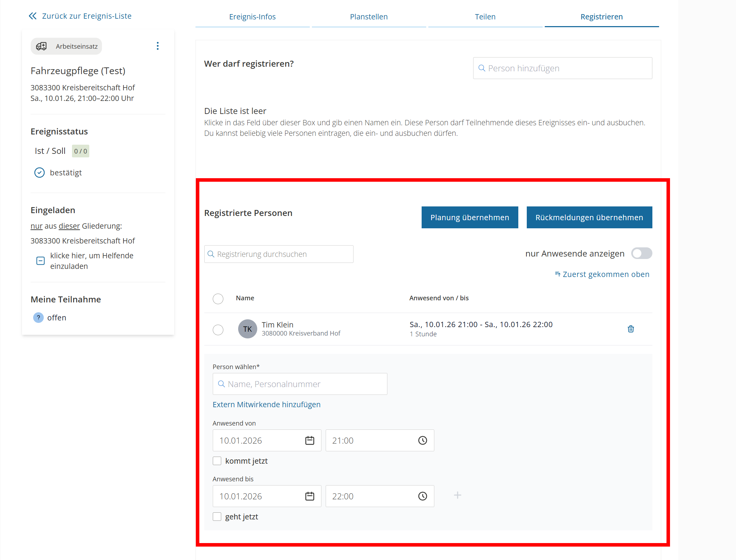
Task: Open the Person wählen search combo box
Action: pos(300,384)
